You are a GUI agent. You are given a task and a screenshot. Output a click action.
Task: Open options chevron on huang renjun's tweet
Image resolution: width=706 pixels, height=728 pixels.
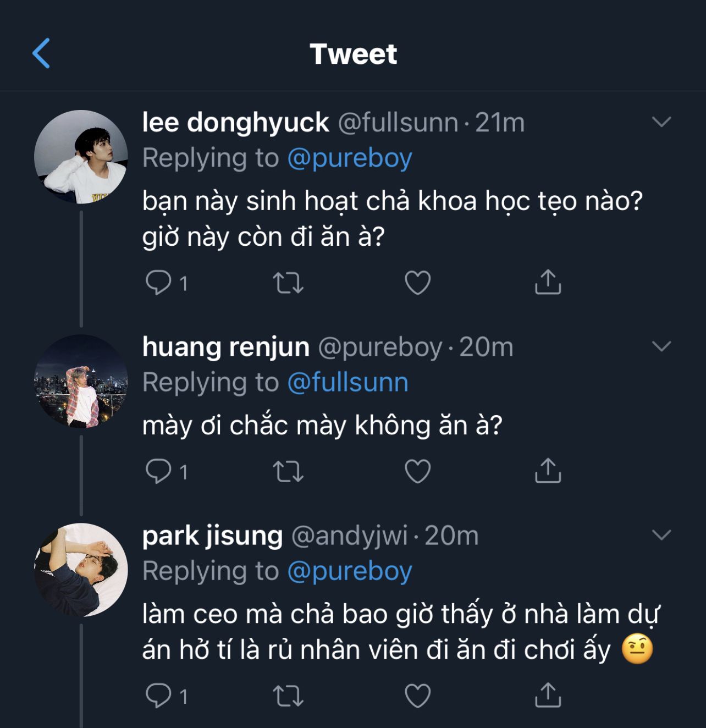661,346
